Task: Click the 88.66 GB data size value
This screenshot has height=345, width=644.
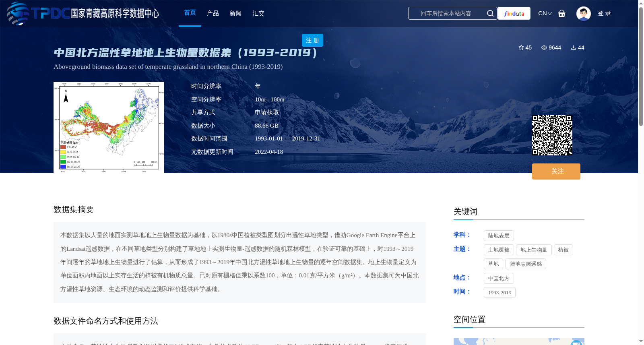Action: (x=266, y=126)
